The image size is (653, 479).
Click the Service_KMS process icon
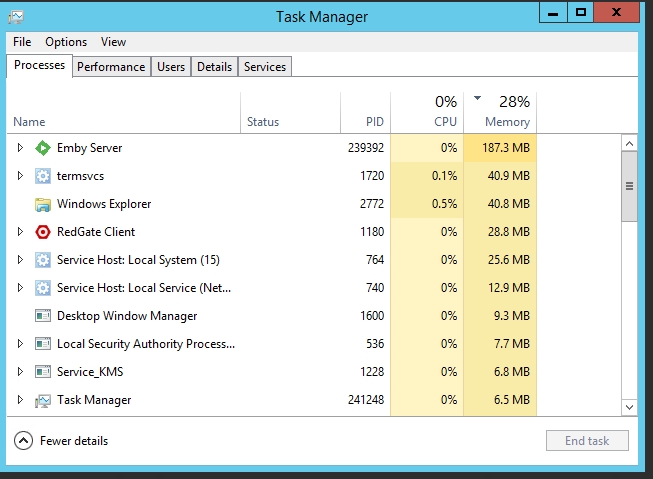click(43, 372)
